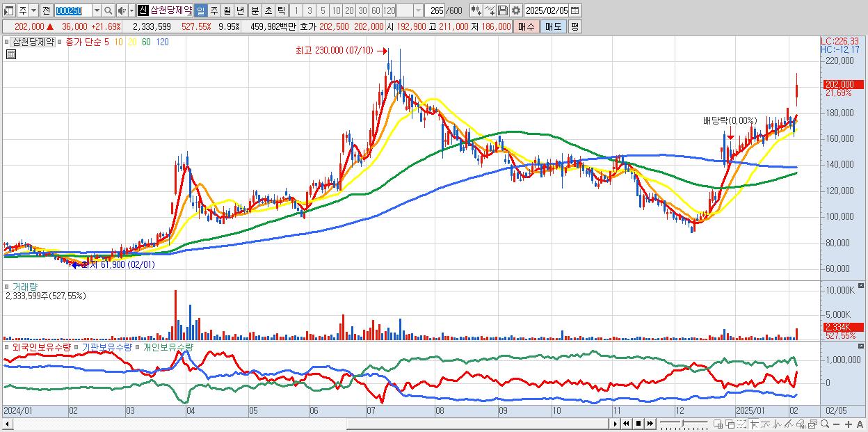Screen dimensions: 868x432
Task: Click the playback speed slider handle
Action: point(682,422)
